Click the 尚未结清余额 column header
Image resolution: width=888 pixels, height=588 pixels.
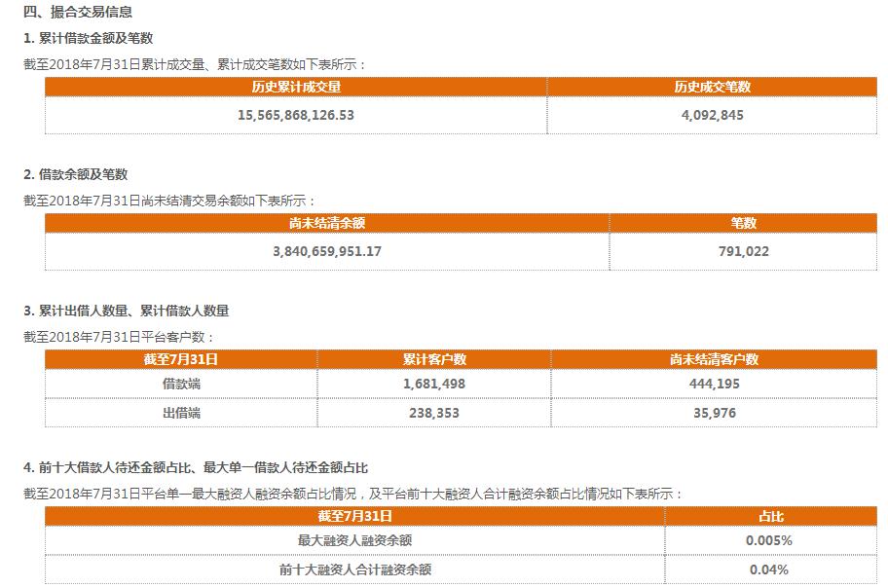328,222
